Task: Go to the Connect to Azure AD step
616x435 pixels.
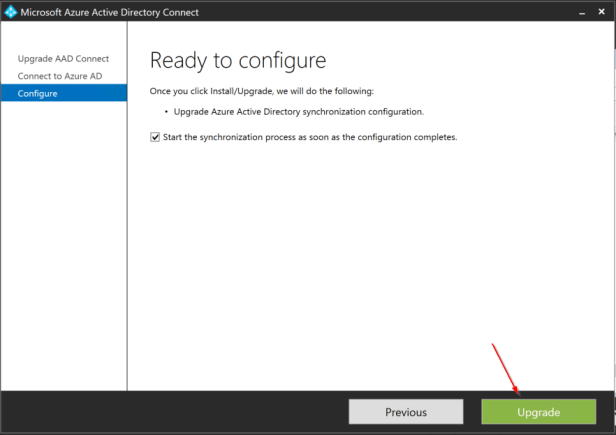Action: coord(59,76)
